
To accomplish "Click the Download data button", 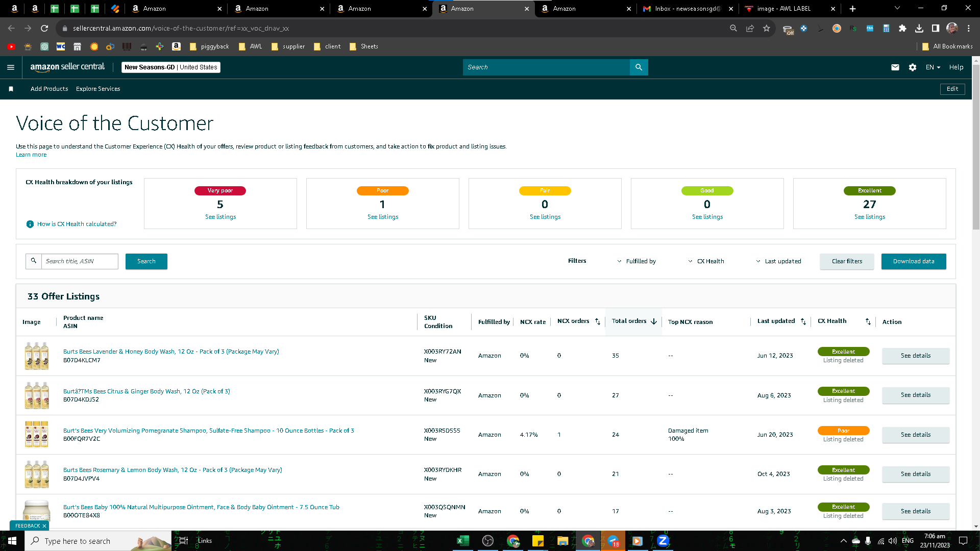I will pyautogui.click(x=914, y=261).
